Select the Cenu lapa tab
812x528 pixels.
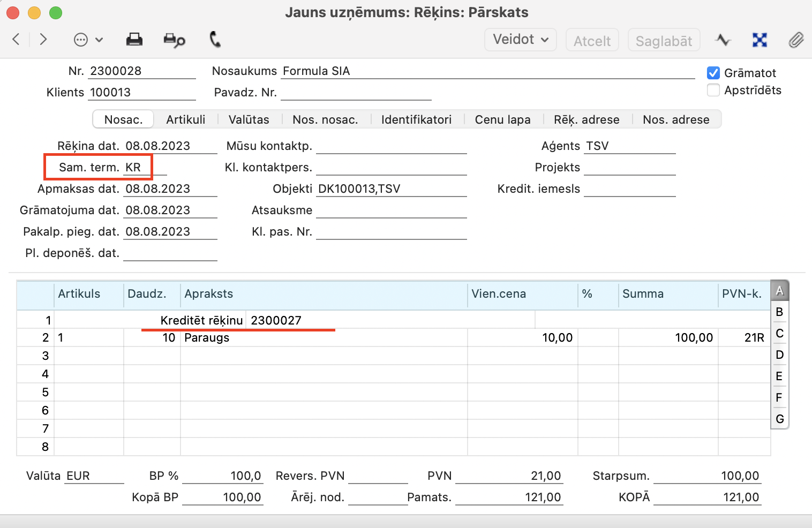coord(502,119)
